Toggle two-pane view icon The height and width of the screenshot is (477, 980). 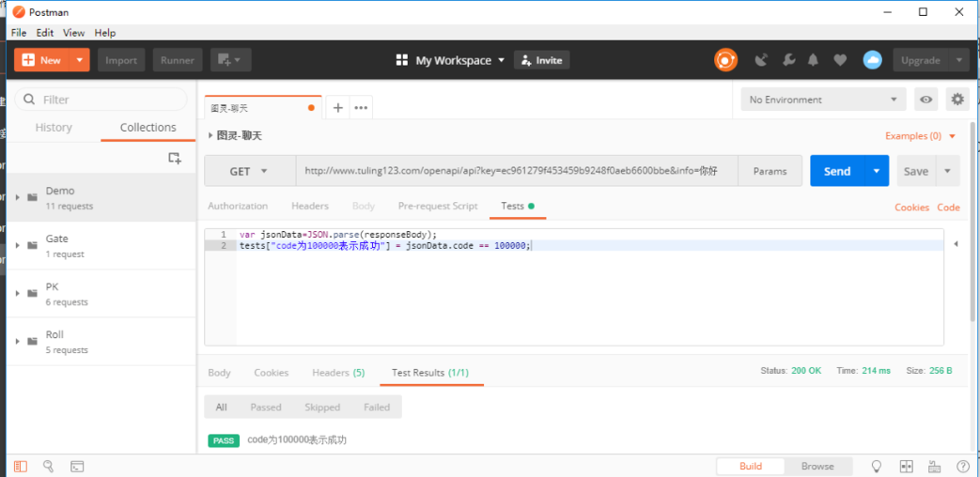(907, 466)
